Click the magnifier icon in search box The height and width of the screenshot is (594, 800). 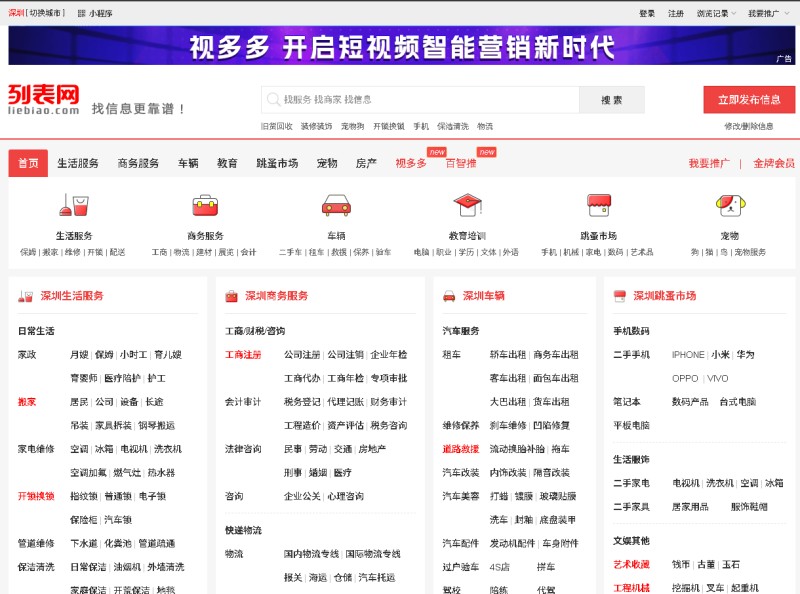273,99
